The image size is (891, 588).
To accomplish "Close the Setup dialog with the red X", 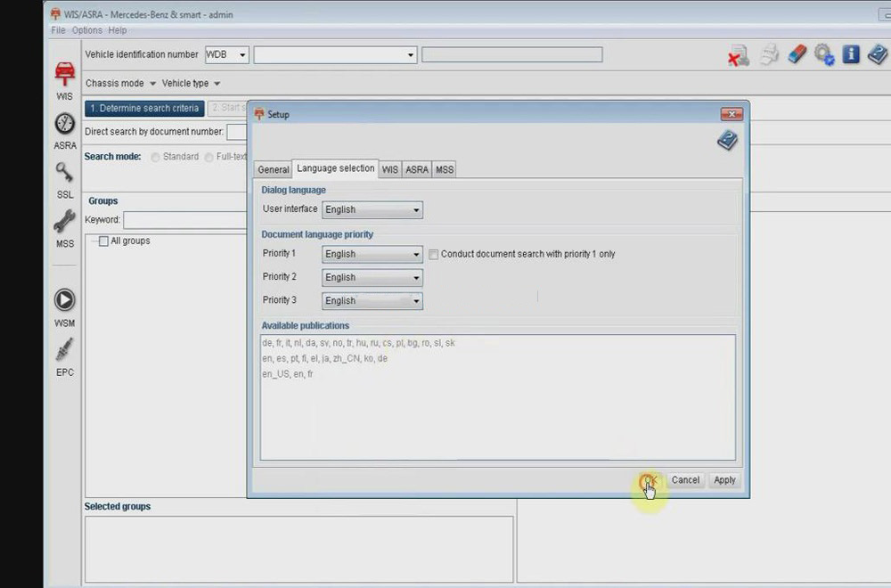I will [732, 114].
